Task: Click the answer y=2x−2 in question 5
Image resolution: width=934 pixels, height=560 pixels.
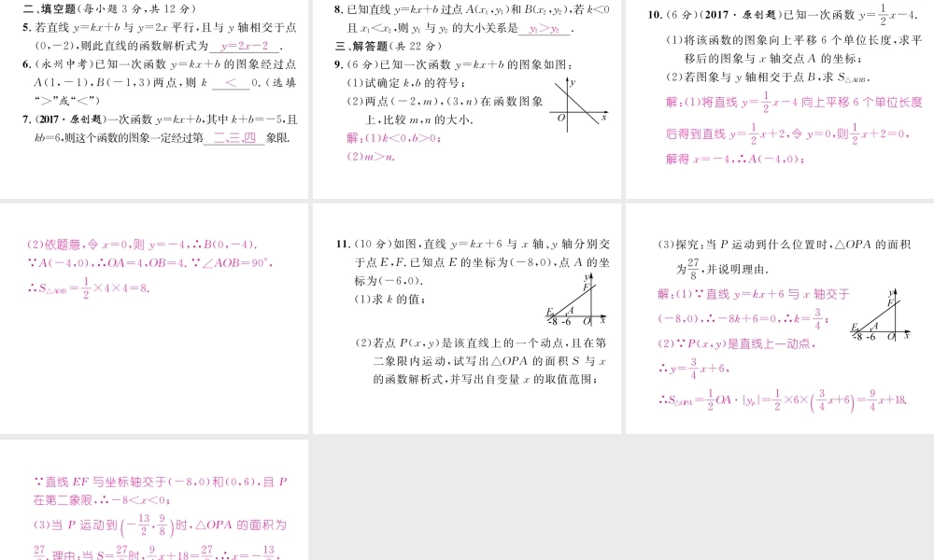Action: coord(244,46)
